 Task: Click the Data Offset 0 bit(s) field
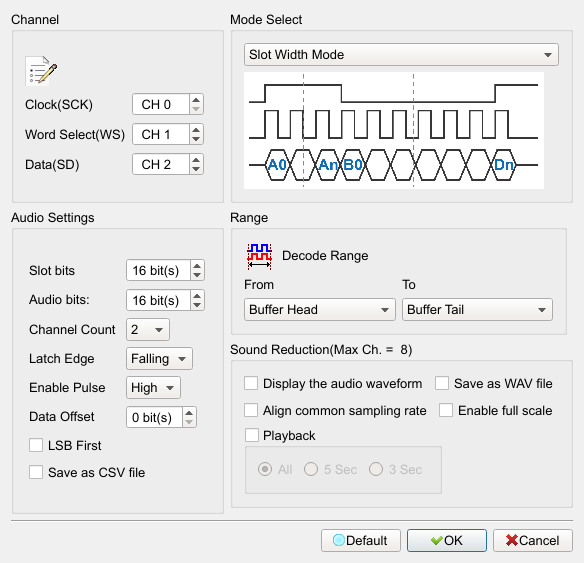154,417
